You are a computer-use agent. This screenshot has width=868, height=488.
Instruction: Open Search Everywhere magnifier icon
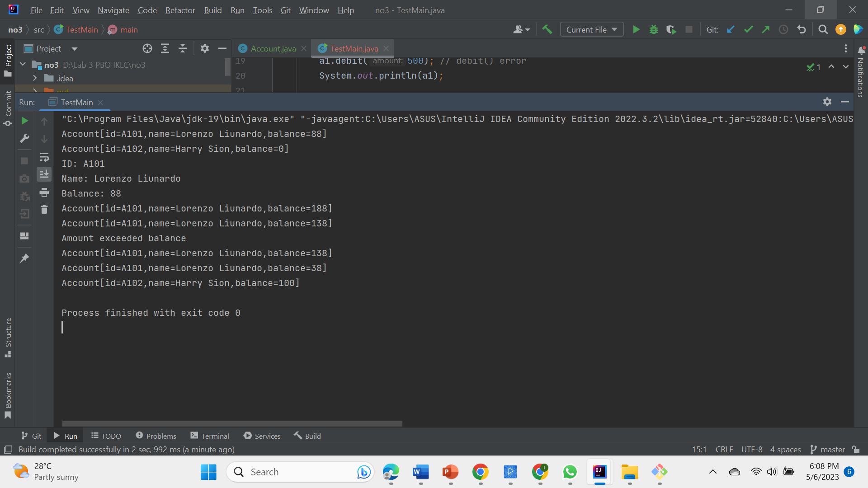[x=823, y=29]
